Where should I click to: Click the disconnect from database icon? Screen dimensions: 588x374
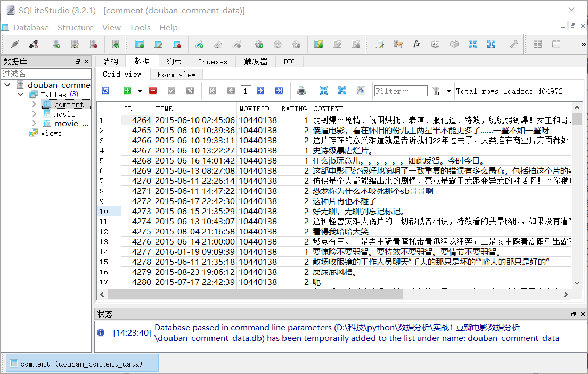[x=34, y=44]
